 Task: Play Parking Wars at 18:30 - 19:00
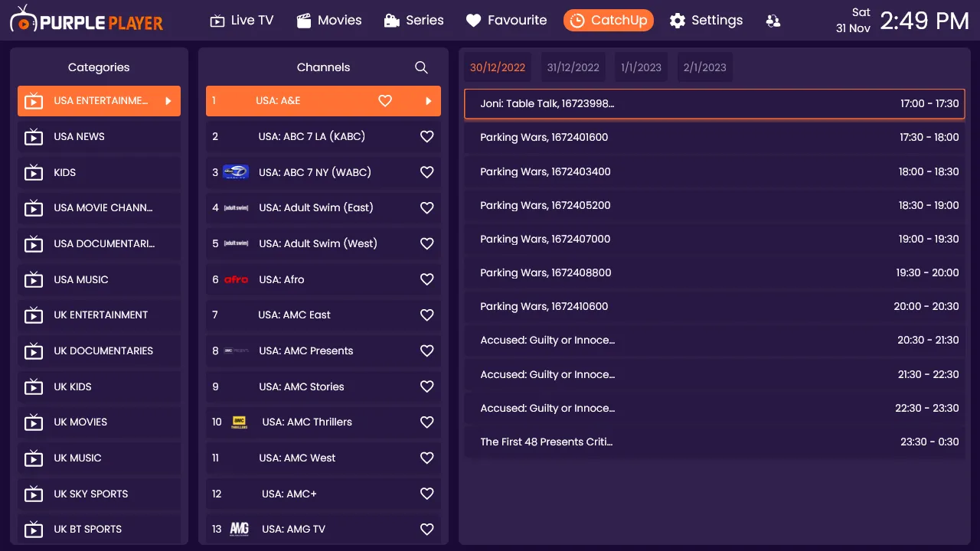[x=714, y=205]
